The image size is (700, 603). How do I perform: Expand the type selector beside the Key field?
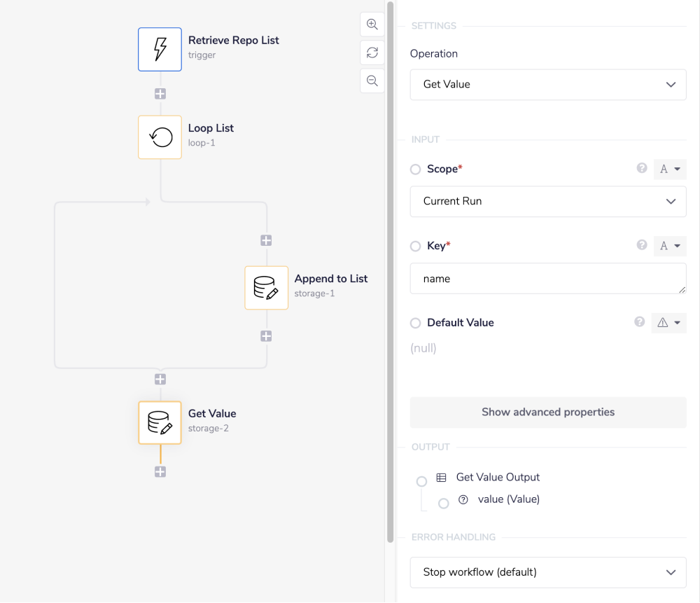(x=669, y=246)
